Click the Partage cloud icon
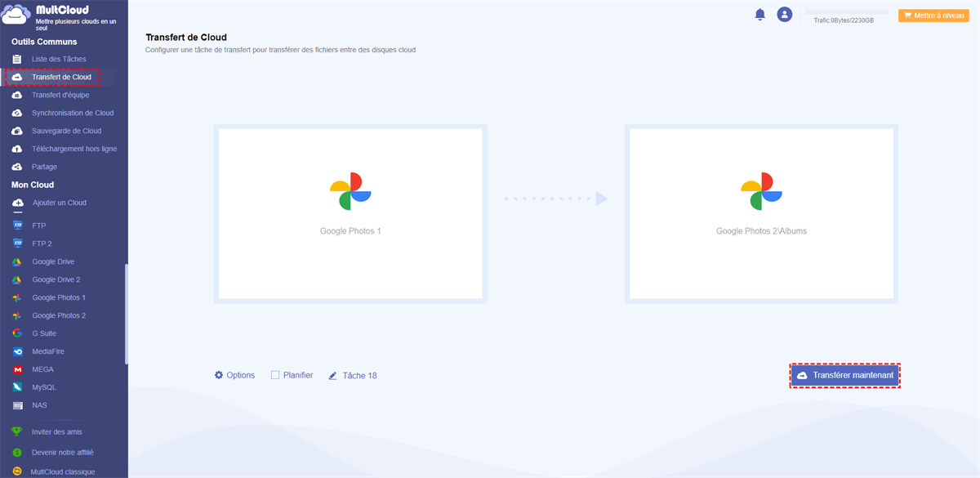 (x=17, y=167)
